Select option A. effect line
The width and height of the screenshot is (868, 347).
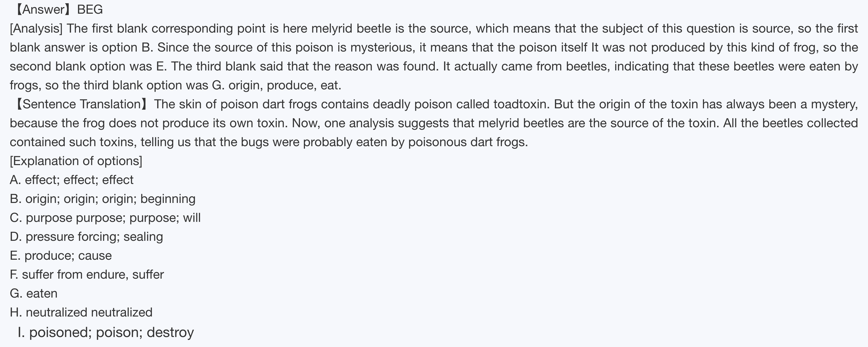tap(72, 180)
